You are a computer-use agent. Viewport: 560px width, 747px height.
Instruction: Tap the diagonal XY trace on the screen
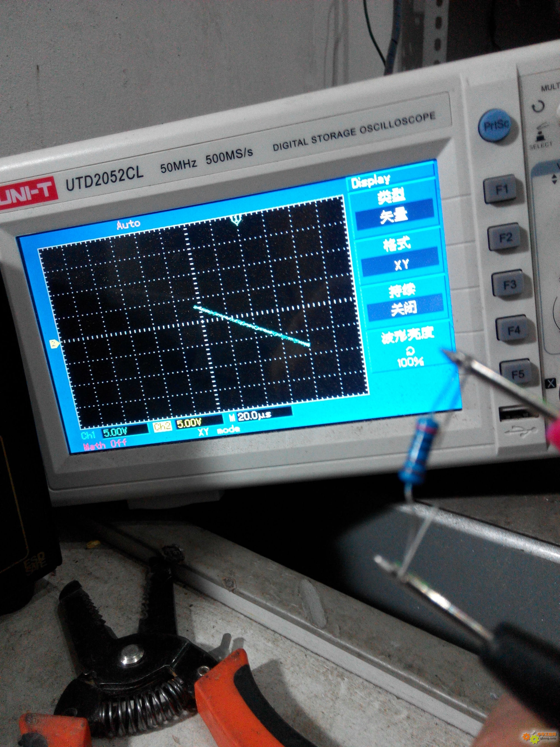252,325
